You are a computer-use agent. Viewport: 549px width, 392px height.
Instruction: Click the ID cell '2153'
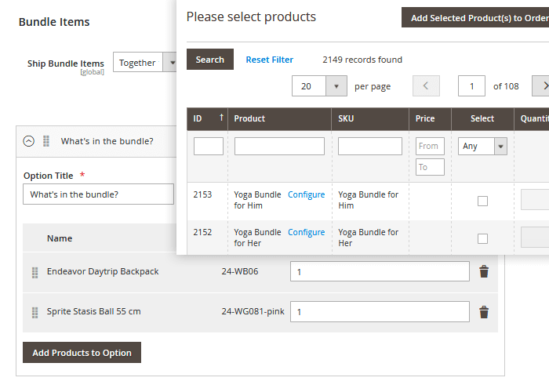202,194
